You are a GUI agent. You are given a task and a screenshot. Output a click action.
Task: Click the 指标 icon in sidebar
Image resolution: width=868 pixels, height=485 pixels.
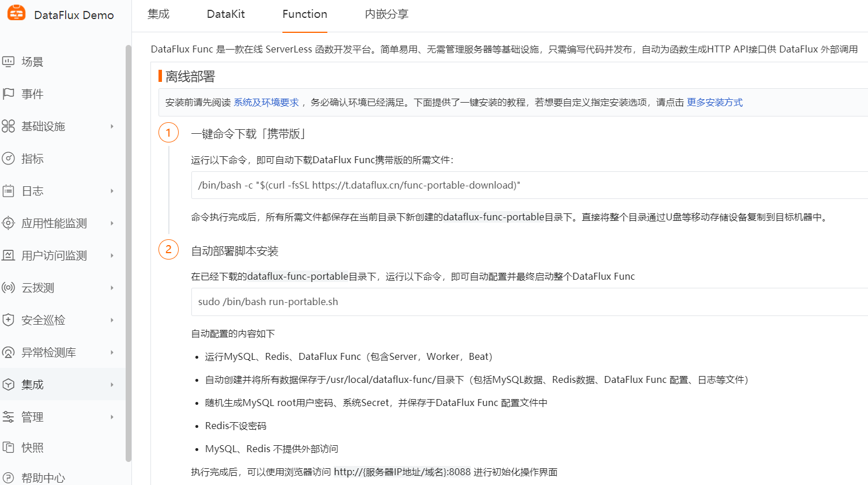coord(8,159)
